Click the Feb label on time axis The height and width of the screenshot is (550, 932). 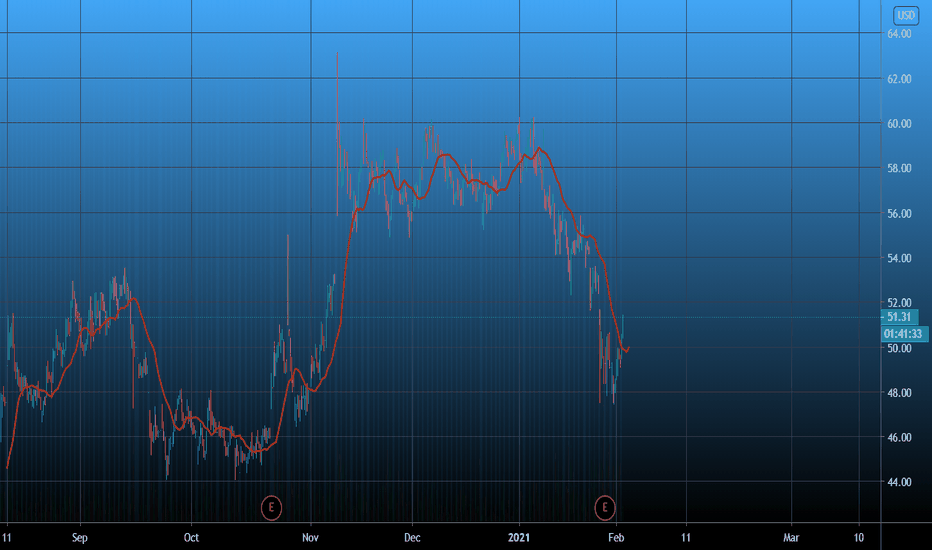click(x=616, y=538)
